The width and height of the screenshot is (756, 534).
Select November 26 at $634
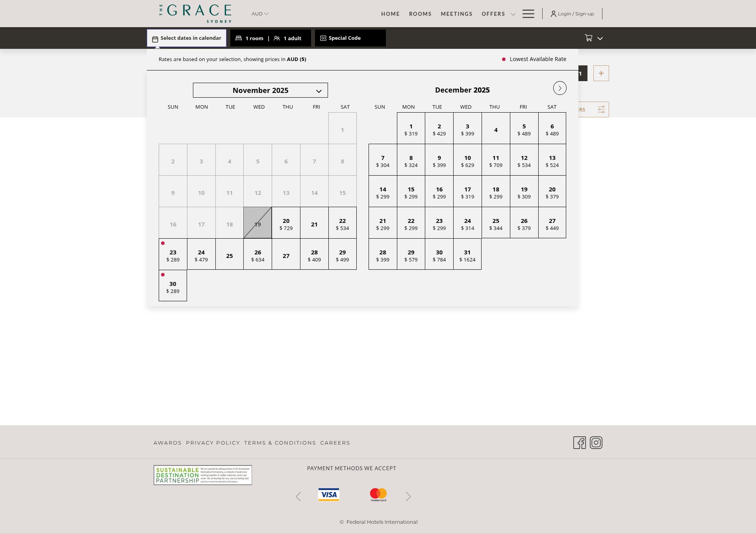(258, 254)
